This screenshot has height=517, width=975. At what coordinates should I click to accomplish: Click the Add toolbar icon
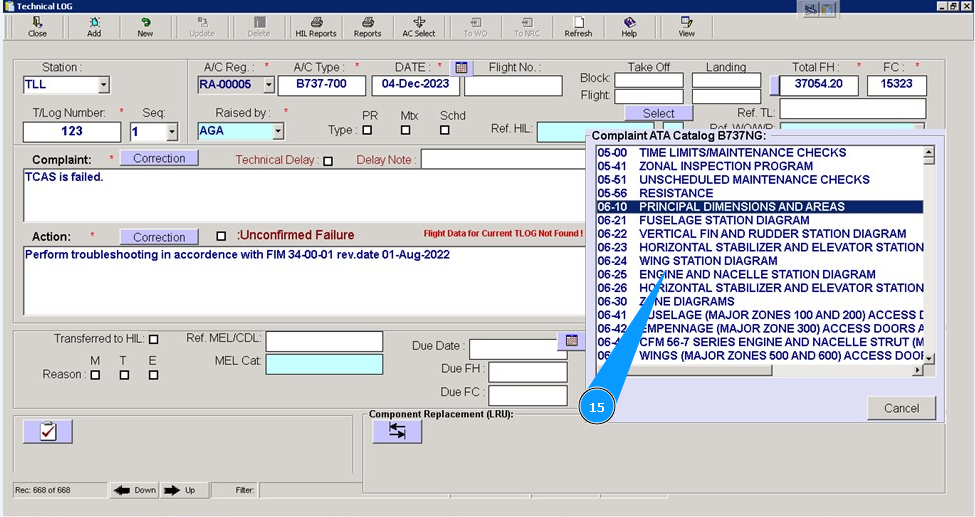coord(94,27)
